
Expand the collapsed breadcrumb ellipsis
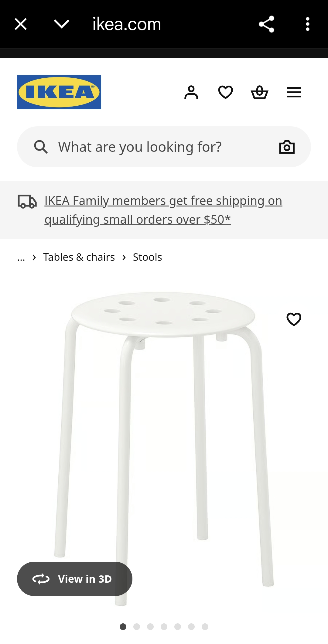(21, 257)
